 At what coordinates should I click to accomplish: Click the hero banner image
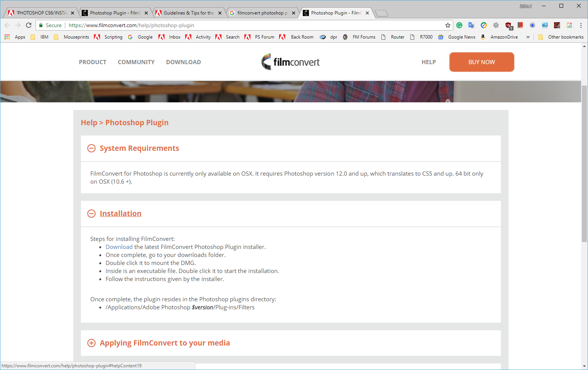point(291,92)
